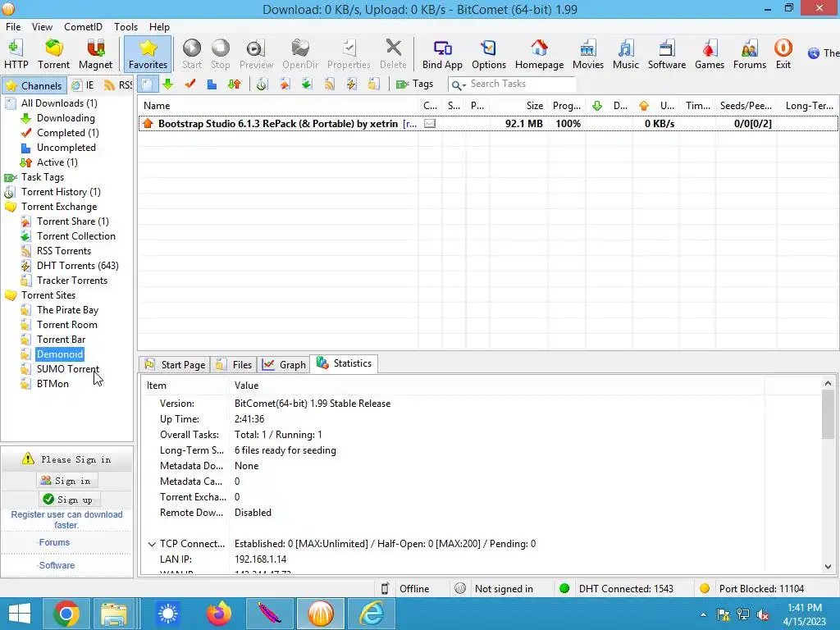Select DHT Torrents (643) in sidebar
This screenshot has height=630, width=840.
pyautogui.click(x=78, y=266)
